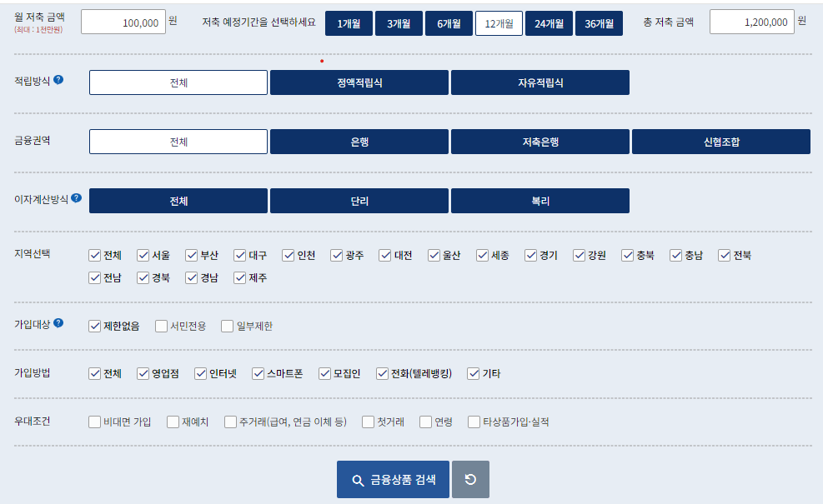823x504 pixels.
Task: Select 은행 in 금융권역
Action: pyautogui.click(x=359, y=141)
